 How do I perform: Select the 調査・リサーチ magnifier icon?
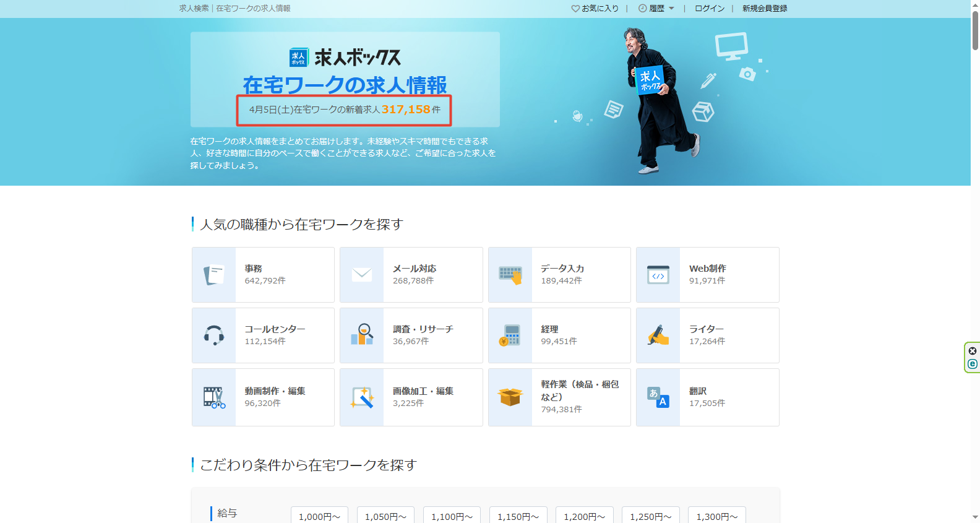(362, 335)
